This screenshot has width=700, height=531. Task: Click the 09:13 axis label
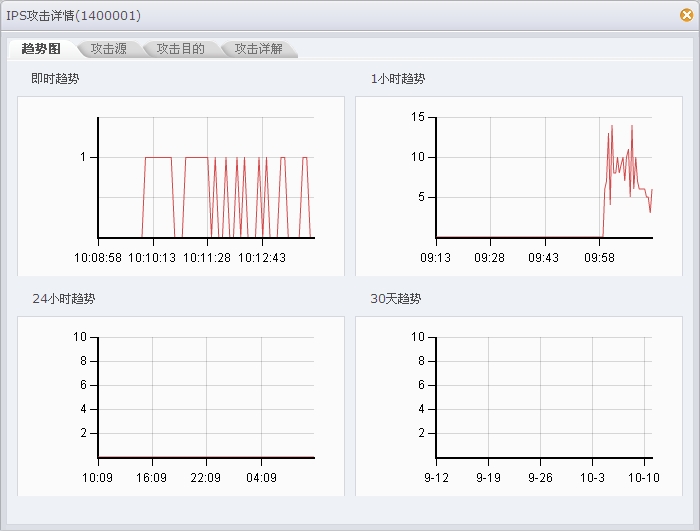coord(435,258)
